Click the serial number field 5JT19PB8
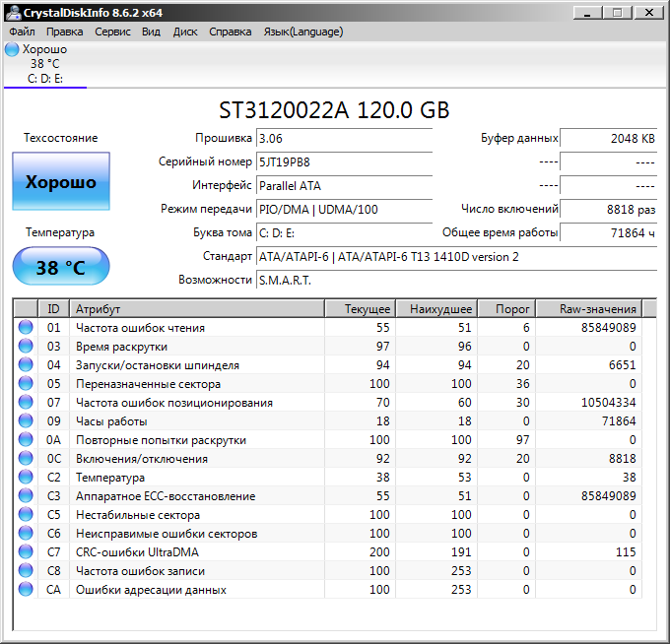 pos(343,161)
